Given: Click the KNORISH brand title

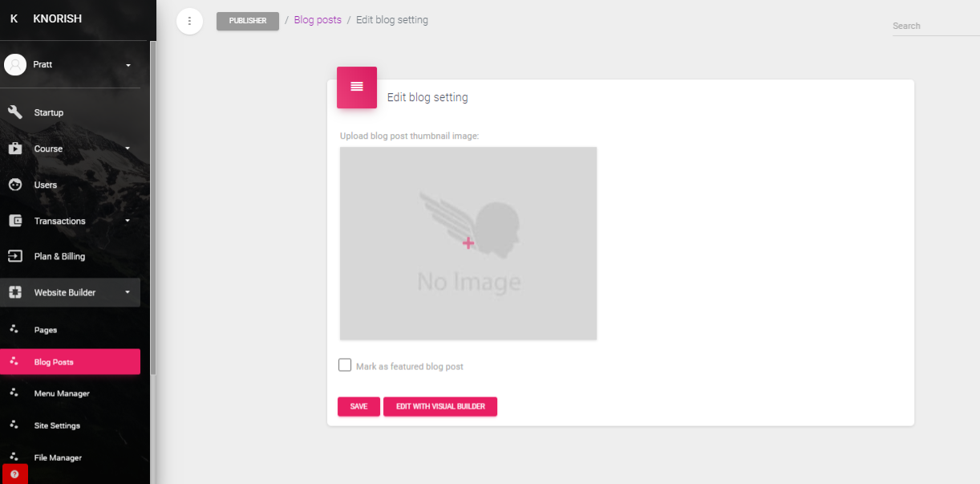Looking at the screenshot, I should coord(58,18).
